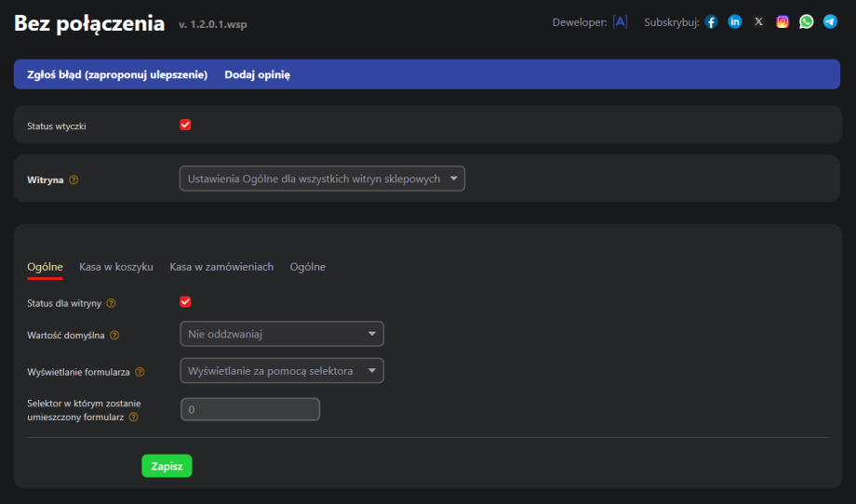Open the Facebook subscribe icon

coord(711,22)
